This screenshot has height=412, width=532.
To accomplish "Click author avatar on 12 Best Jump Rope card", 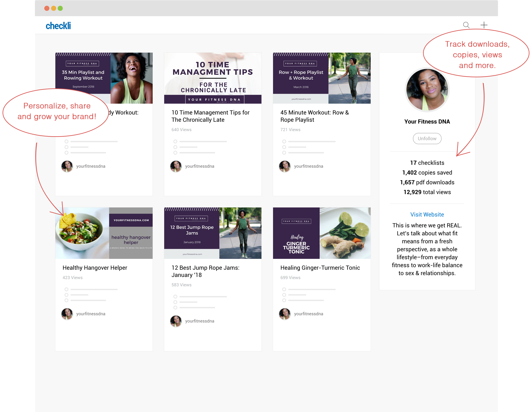I will click(176, 321).
